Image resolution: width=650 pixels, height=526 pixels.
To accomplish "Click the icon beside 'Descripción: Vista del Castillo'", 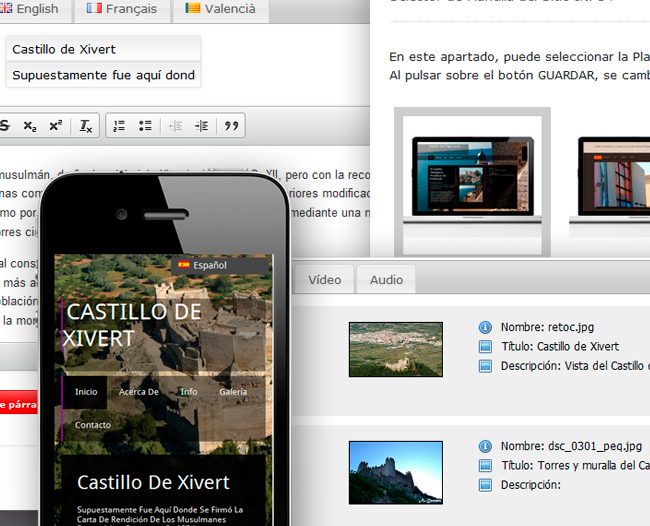I will [x=485, y=366].
